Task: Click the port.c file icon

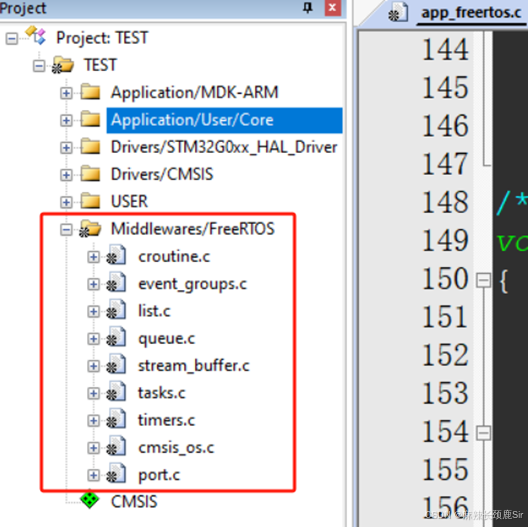Action: point(117,474)
